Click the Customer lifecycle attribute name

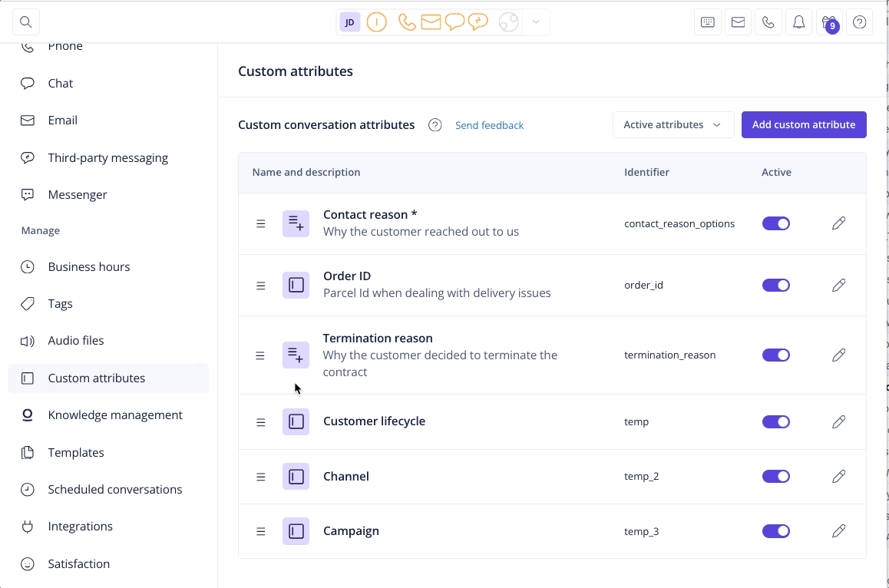tap(374, 421)
